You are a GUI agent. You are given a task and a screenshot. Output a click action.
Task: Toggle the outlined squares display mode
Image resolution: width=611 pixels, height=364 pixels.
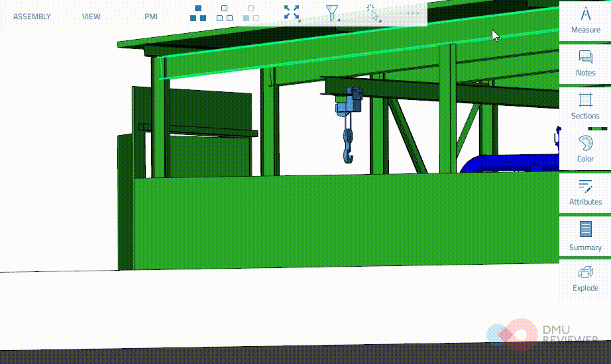(225, 14)
